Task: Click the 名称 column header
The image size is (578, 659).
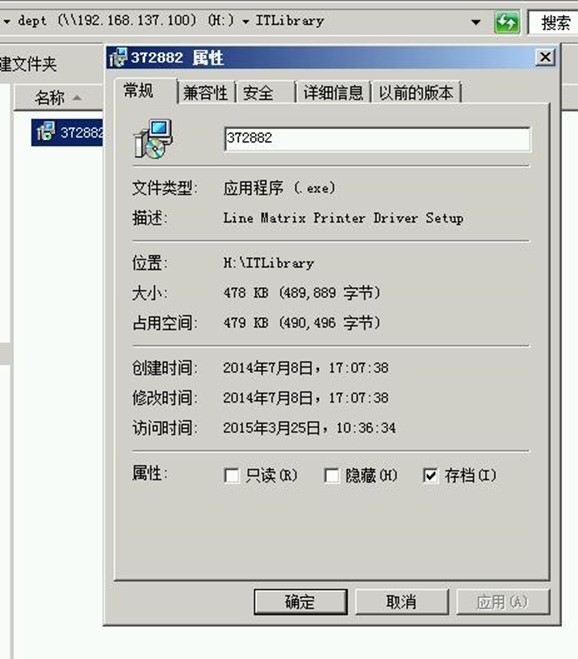Action: [58, 98]
